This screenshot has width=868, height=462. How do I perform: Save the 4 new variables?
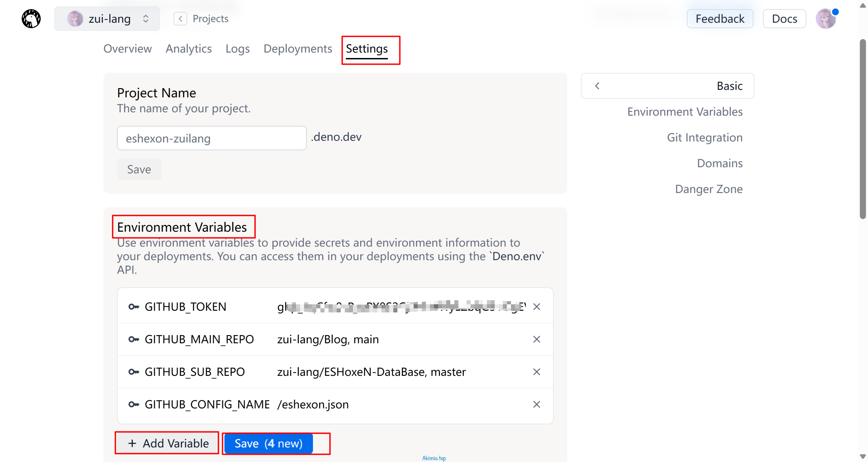[x=269, y=443]
